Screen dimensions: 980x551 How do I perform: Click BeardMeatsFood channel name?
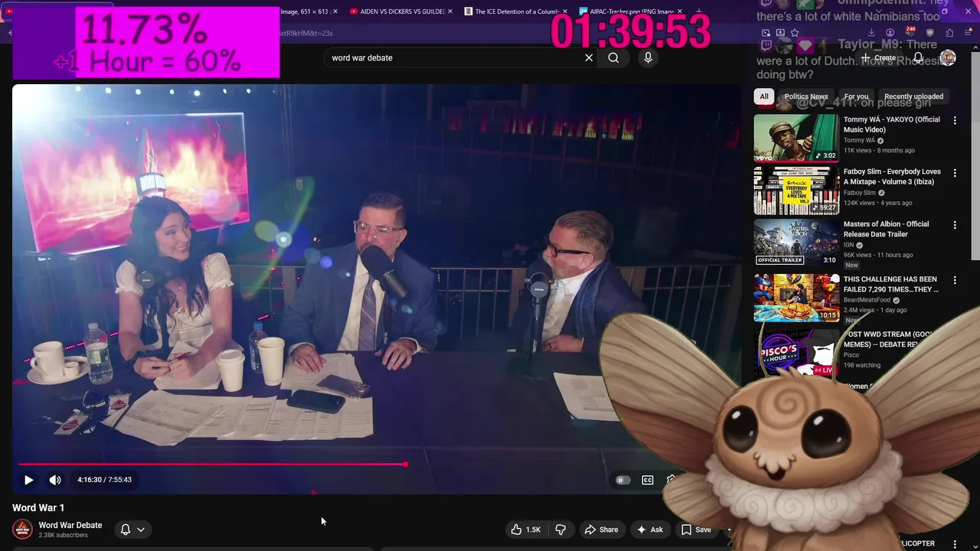pyautogui.click(x=867, y=300)
